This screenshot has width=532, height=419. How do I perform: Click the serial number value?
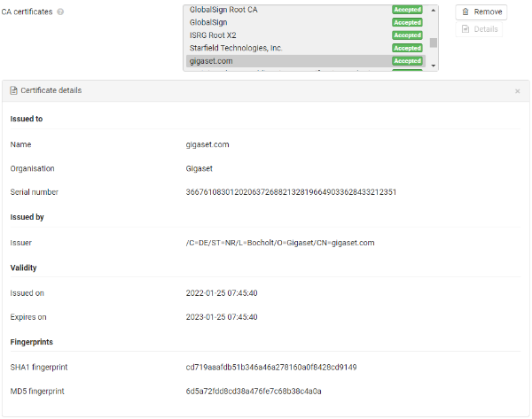point(291,192)
